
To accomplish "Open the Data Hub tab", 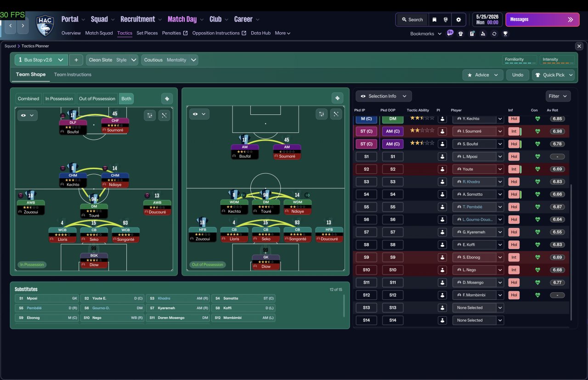I will 260,33.
